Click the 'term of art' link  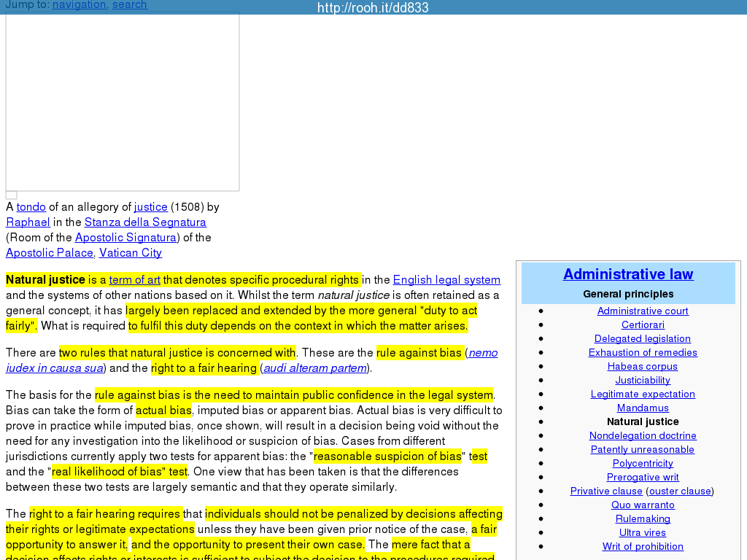point(134,280)
